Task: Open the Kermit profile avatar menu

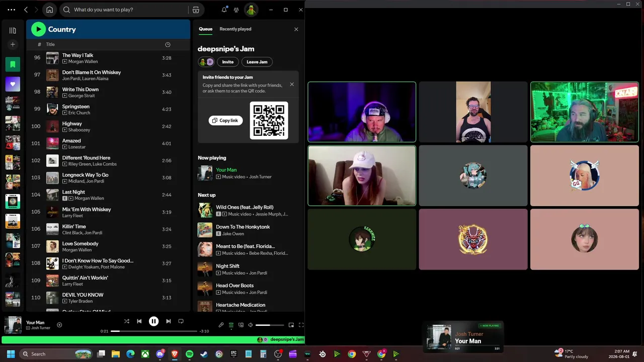Action: pos(251,10)
